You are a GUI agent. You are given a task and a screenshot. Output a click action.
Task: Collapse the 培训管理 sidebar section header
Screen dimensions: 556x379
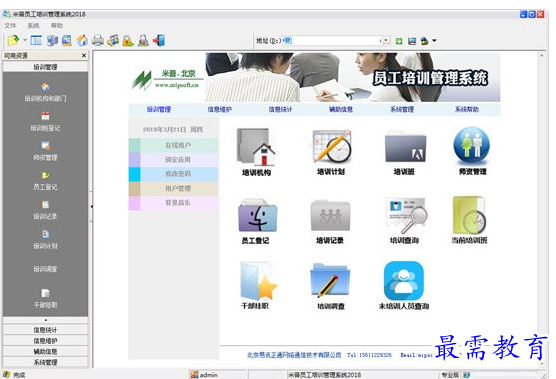coord(45,67)
